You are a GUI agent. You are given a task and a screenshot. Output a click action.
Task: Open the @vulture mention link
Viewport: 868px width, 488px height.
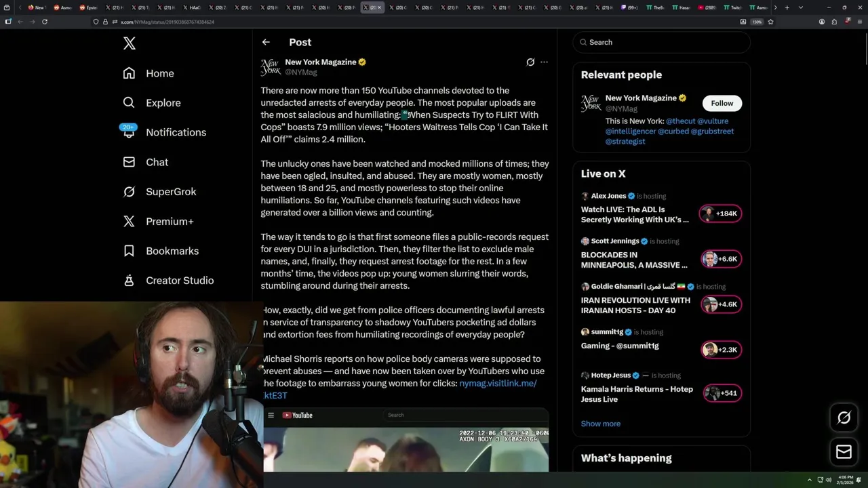713,121
